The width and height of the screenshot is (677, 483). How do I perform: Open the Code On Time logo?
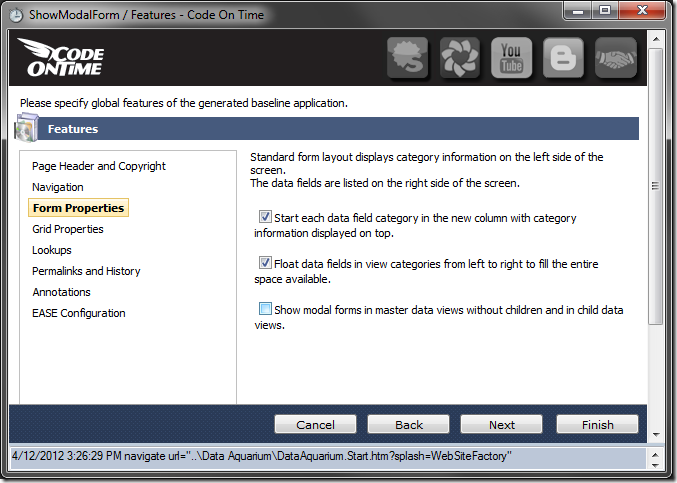coord(61,57)
